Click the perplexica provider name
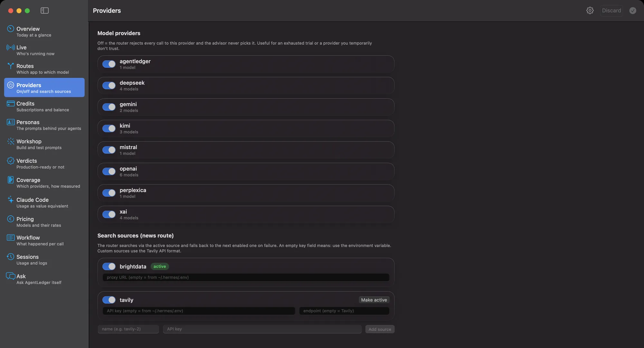644x348 pixels. pyautogui.click(x=133, y=190)
